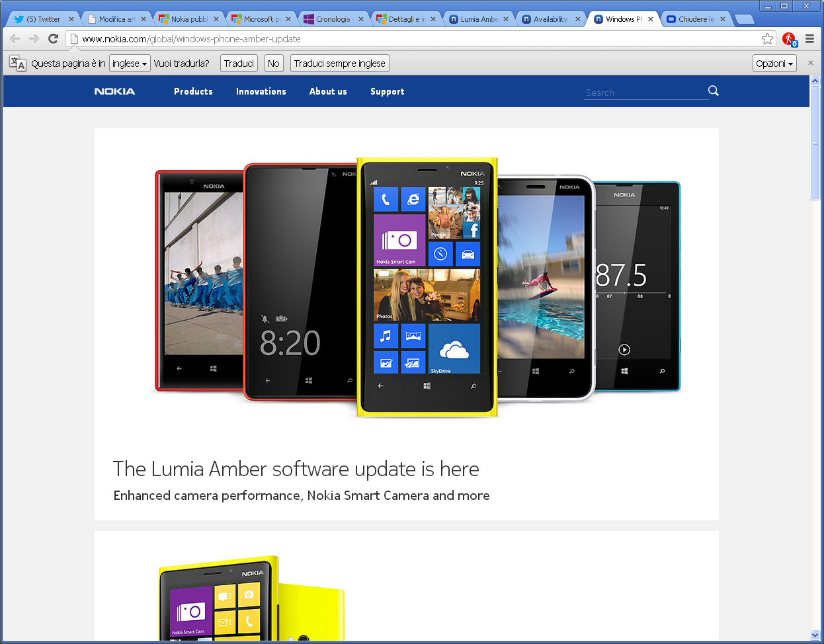Click the car tile on yellow Lumia
824x644 pixels.
tap(468, 254)
